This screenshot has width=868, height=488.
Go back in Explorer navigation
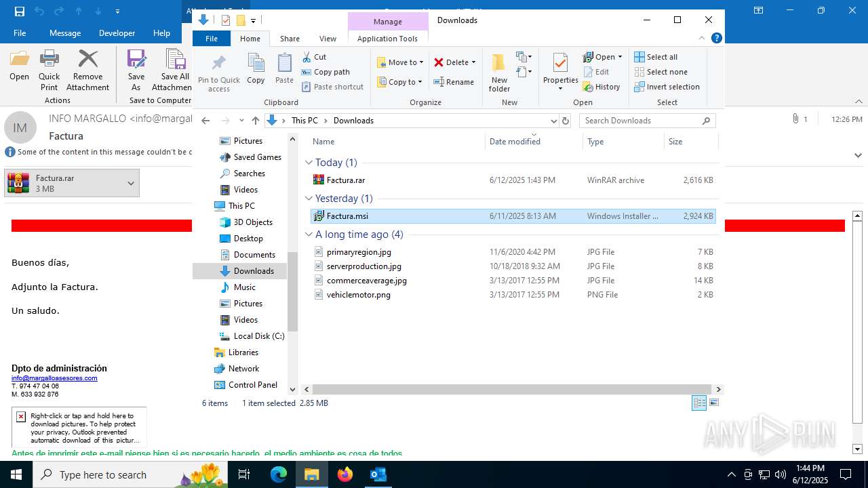[205, 121]
